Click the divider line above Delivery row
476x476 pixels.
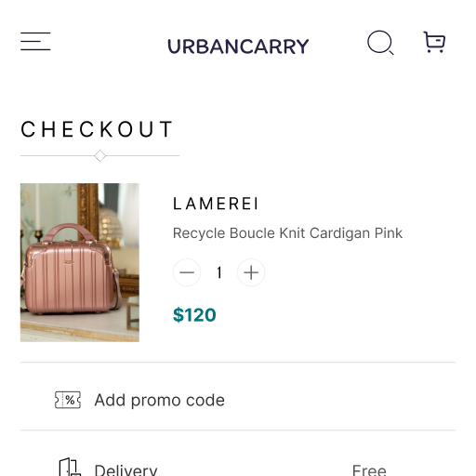pos(238,430)
